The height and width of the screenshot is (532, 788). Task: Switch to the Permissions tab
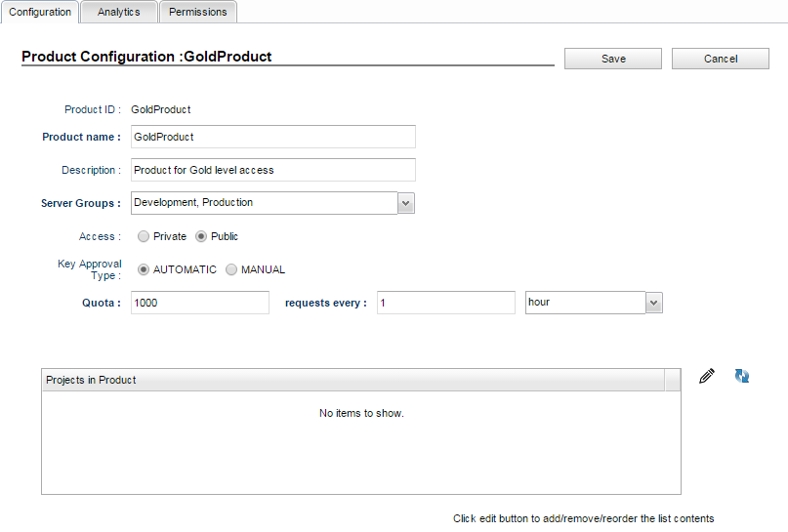point(198,12)
